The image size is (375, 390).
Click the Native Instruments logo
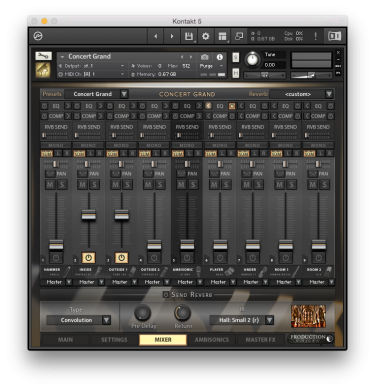(x=38, y=36)
